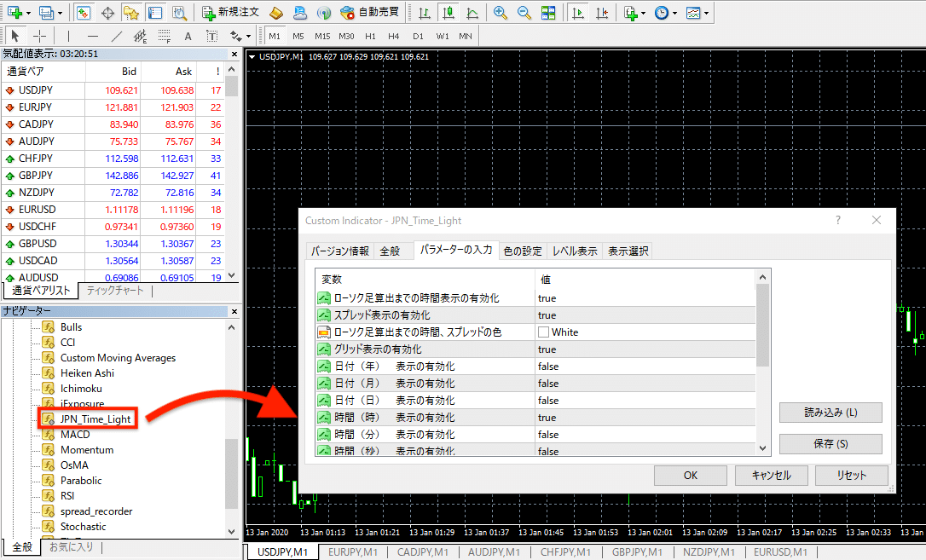The height and width of the screenshot is (560, 926).
Task: Switch to the バージョン情報 tab
Action: (339, 251)
